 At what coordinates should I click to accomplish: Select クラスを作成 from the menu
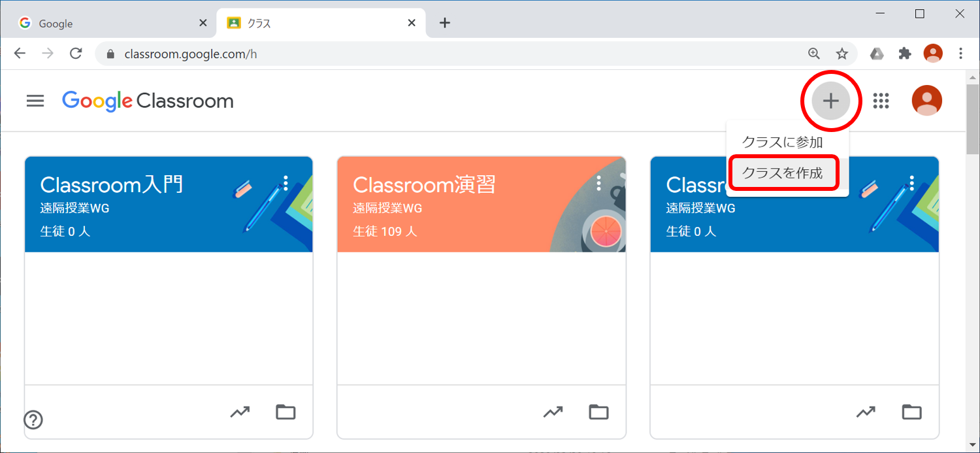pyautogui.click(x=783, y=173)
